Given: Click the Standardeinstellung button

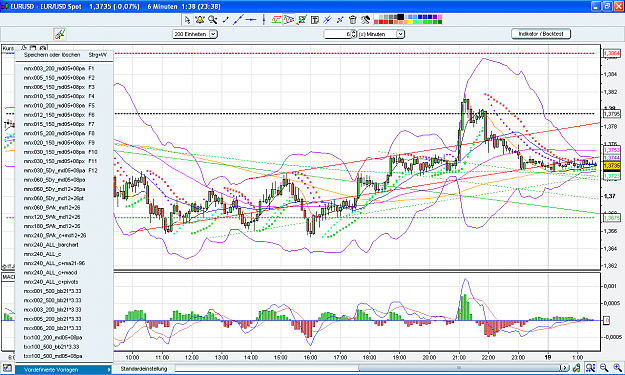Looking at the screenshot, I should click(144, 369).
